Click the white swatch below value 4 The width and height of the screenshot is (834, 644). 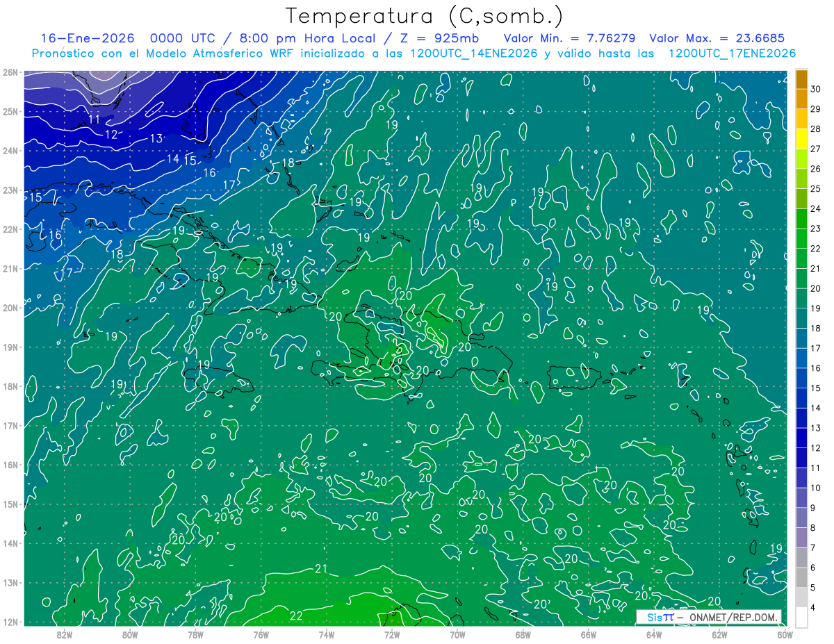[801, 617]
